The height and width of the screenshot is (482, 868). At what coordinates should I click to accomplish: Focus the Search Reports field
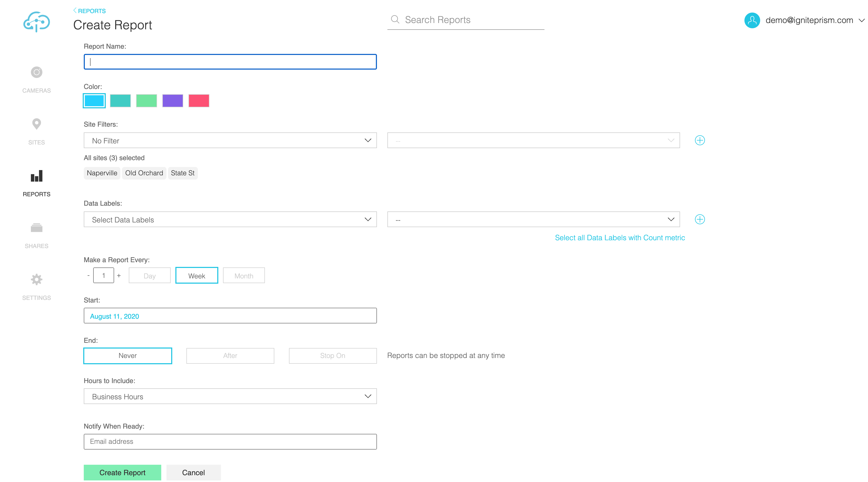[x=466, y=20]
